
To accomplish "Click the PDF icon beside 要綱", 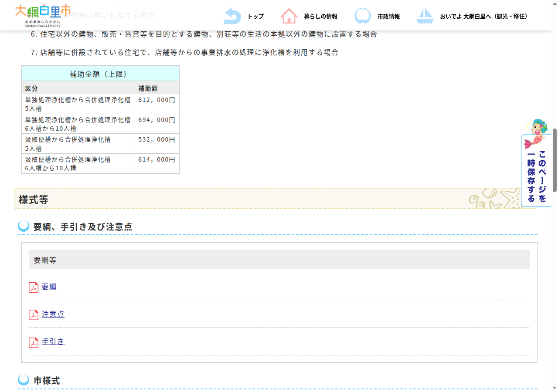I will [34, 287].
